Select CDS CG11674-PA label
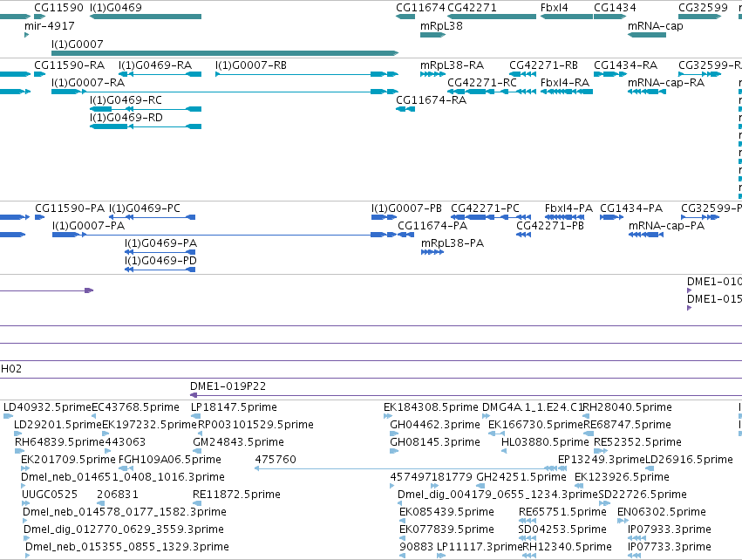Image resolution: width=742 pixels, height=560 pixels. tap(432, 225)
